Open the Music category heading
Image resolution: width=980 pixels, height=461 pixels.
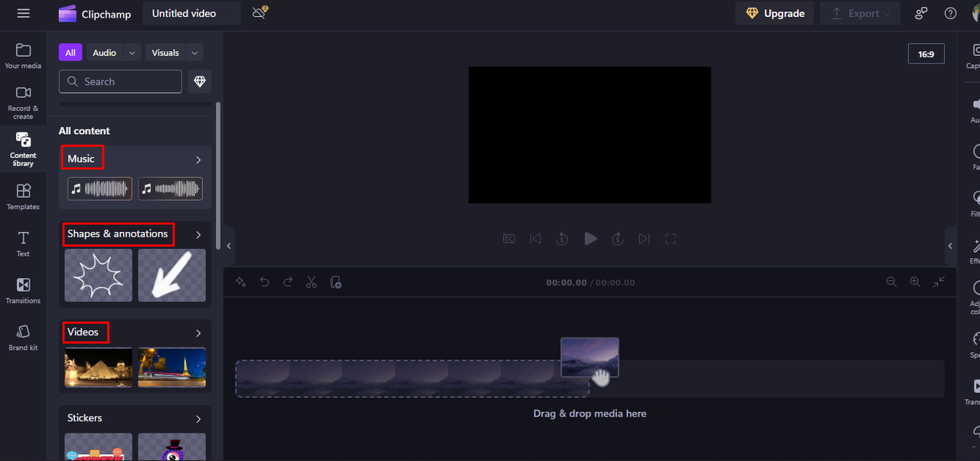(x=81, y=159)
